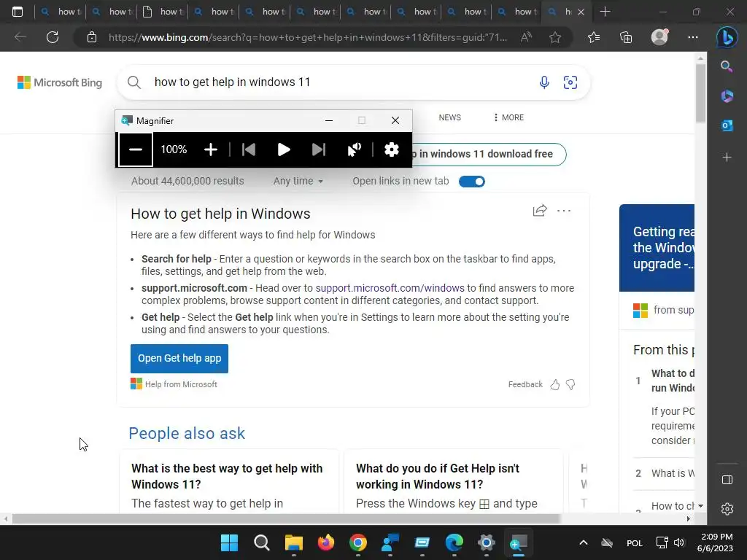
Task: Open Edge tab actions menu icon
Action: (18, 12)
